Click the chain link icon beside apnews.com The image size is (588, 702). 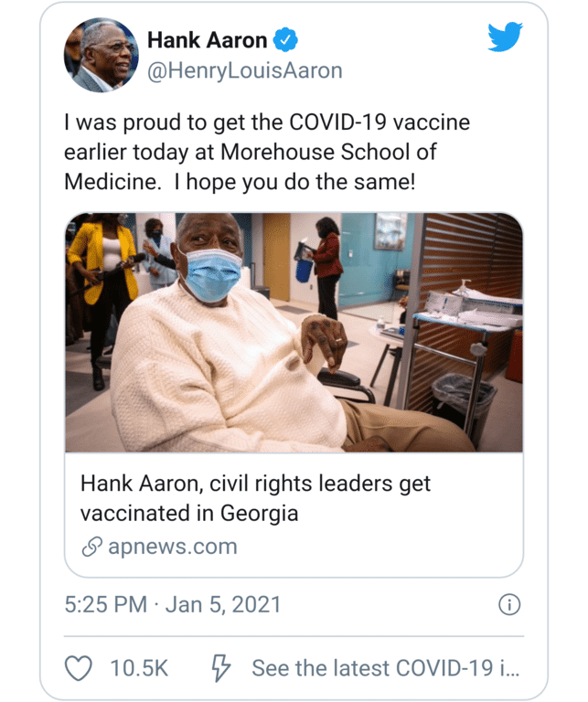coord(91,547)
